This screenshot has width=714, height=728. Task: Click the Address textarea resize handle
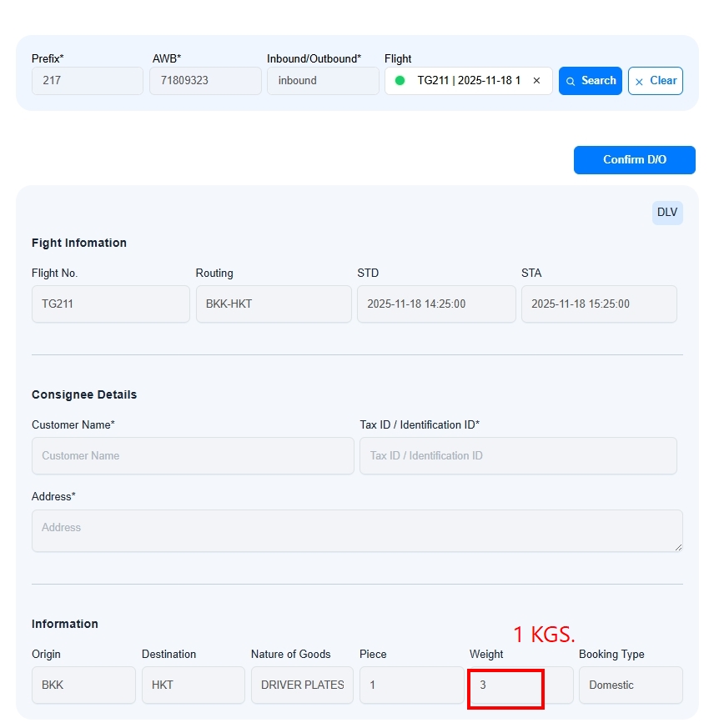coord(678,547)
